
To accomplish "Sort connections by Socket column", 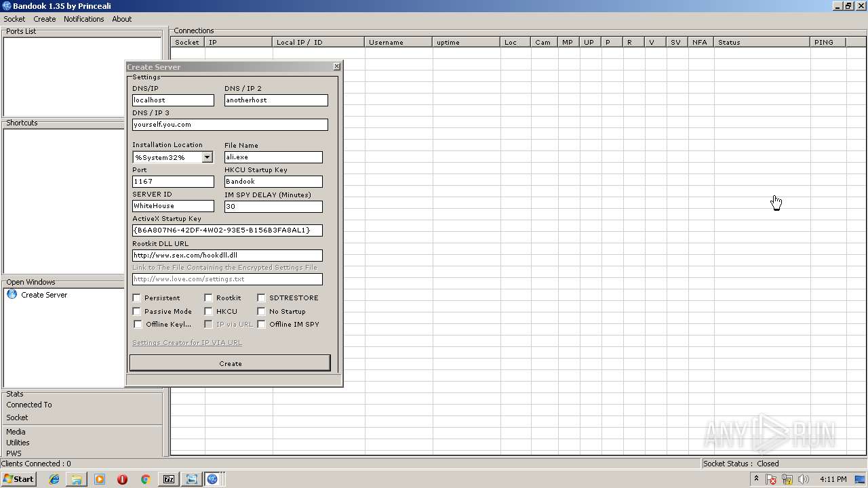I will (187, 42).
